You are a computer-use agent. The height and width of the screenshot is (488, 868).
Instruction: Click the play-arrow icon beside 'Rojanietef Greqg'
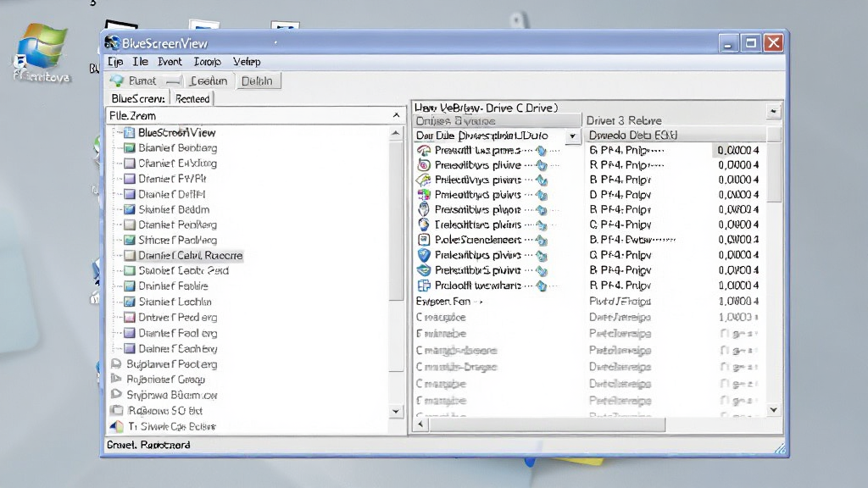(x=116, y=379)
